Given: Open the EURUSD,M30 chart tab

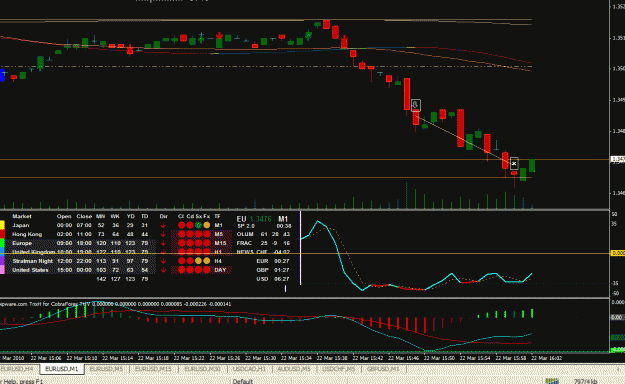Looking at the screenshot, I should (x=202, y=369).
